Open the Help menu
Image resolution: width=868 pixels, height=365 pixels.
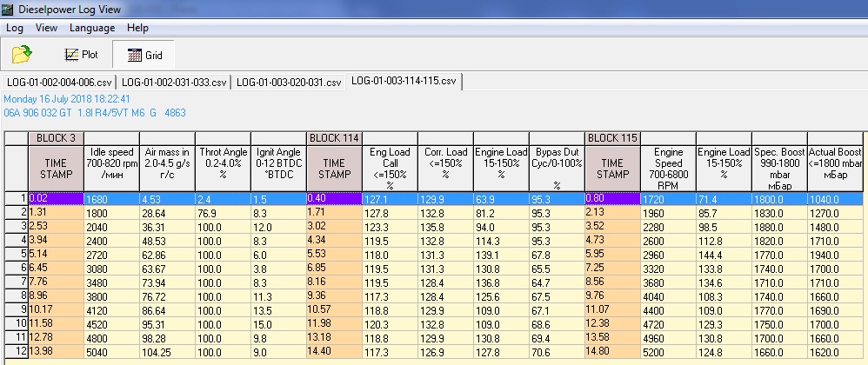click(137, 28)
